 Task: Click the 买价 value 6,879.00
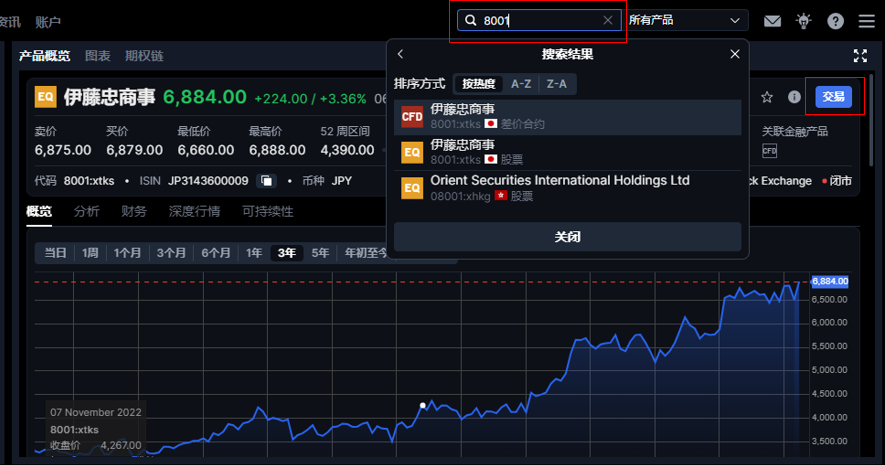[x=134, y=150]
